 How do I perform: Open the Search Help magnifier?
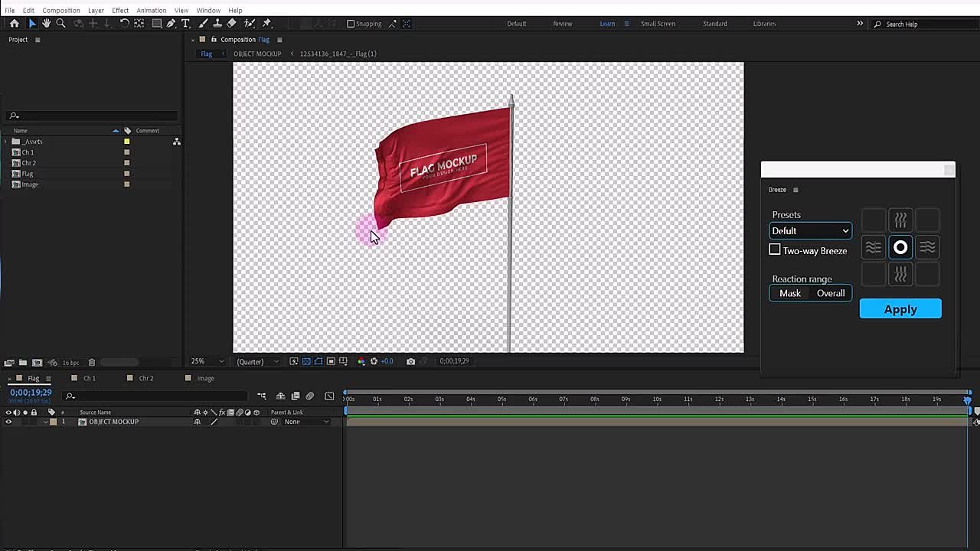tap(878, 24)
